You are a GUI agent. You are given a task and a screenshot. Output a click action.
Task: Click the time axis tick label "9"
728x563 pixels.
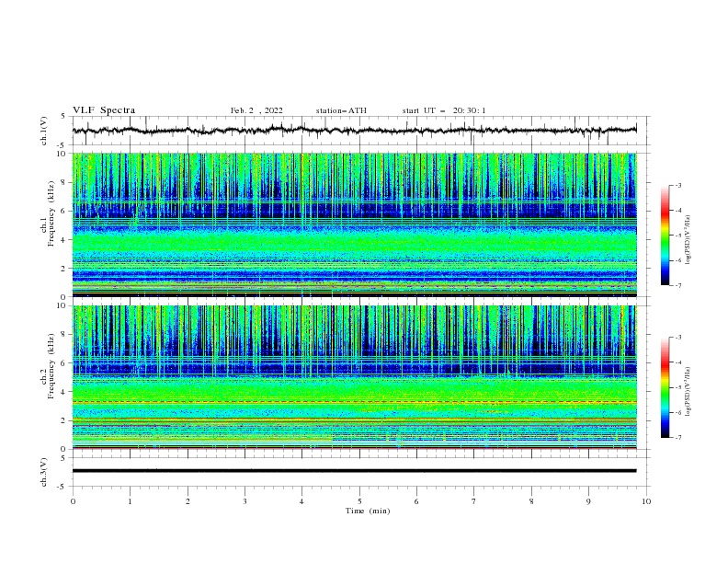[588, 501]
